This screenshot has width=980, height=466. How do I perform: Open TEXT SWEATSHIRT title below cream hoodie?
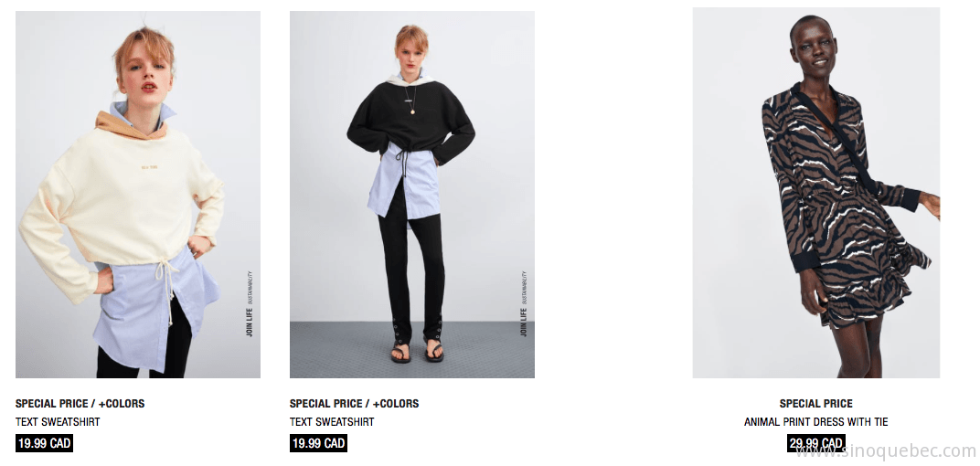[x=58, y=421]
